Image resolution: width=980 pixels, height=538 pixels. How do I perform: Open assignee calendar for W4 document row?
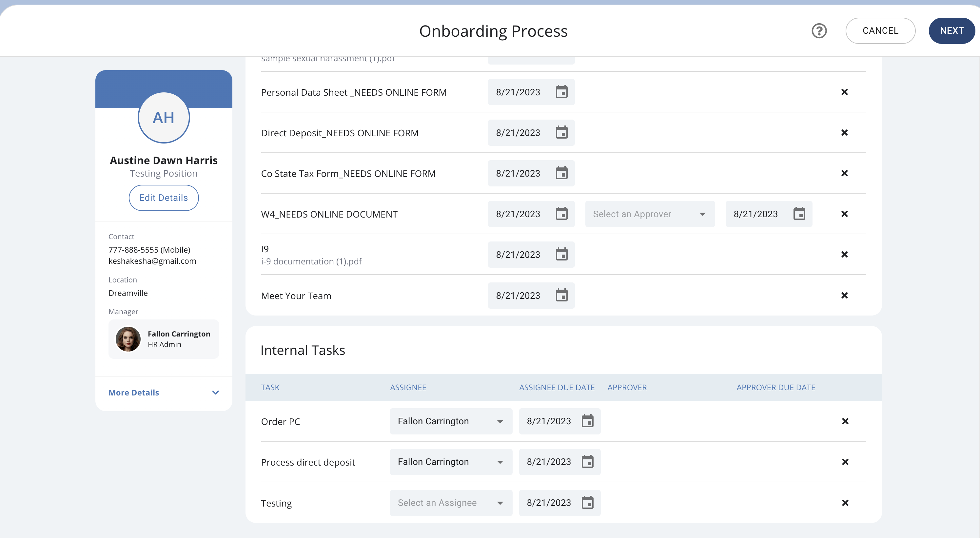click(561, 214)
